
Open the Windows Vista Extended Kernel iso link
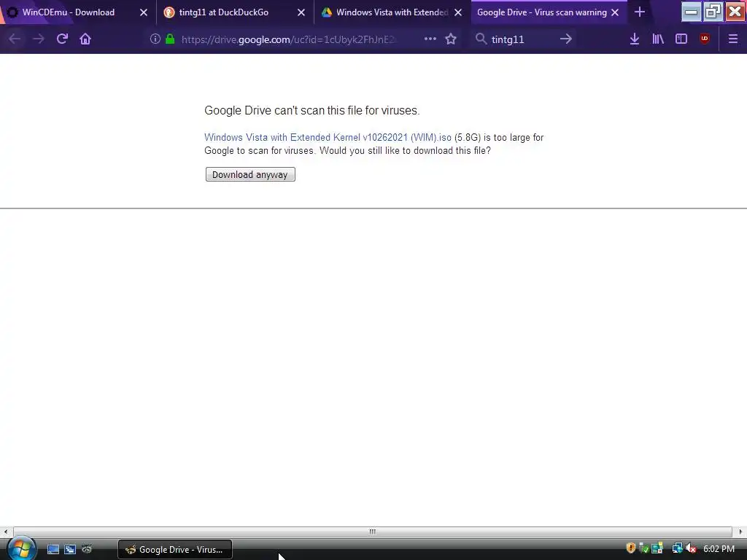tap(328, 138)
